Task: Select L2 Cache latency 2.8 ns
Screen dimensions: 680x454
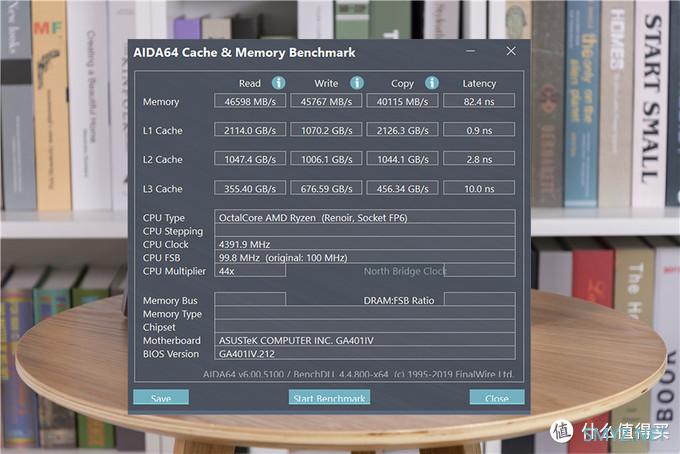Action: point(479,159)
